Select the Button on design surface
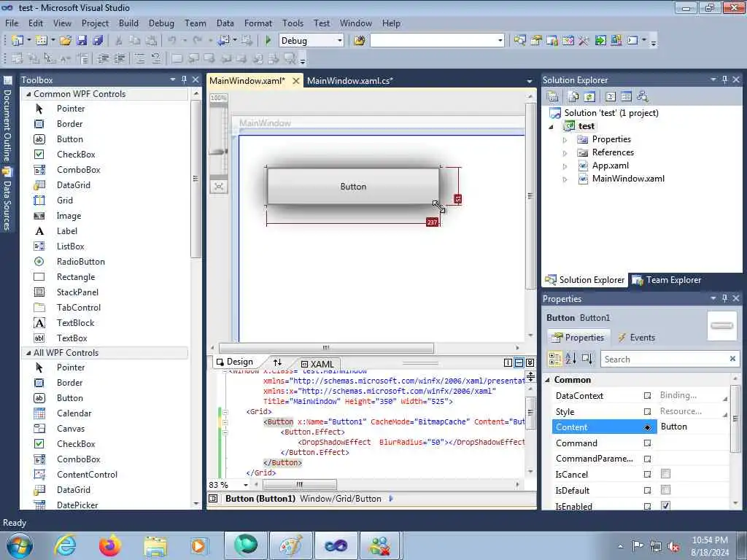 click(353, 186)
